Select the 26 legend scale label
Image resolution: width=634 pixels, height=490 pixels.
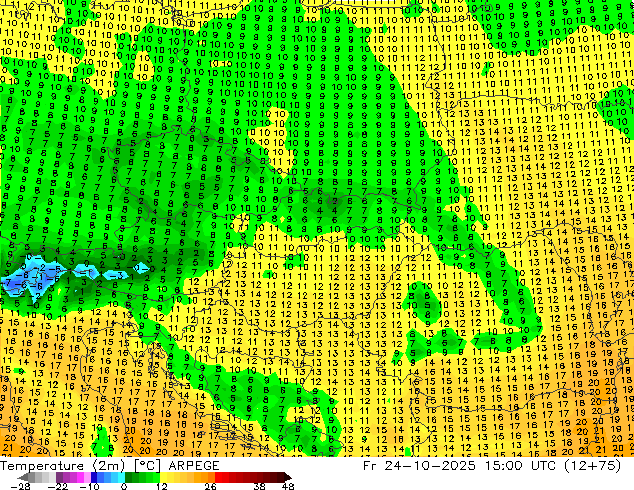[x=210, y=486]
